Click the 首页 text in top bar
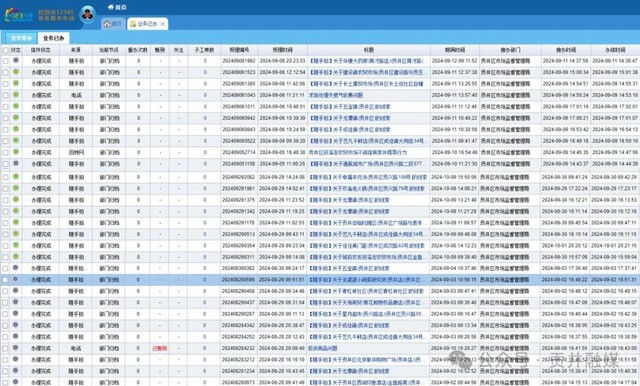The width and height of the screenshot is (640, 386). click(120, 7)
